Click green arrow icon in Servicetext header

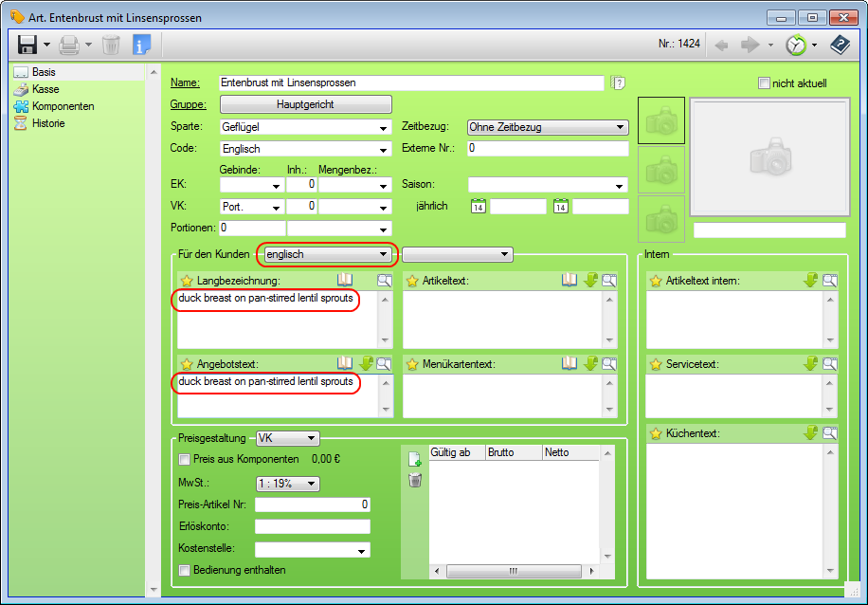(810, 363)
